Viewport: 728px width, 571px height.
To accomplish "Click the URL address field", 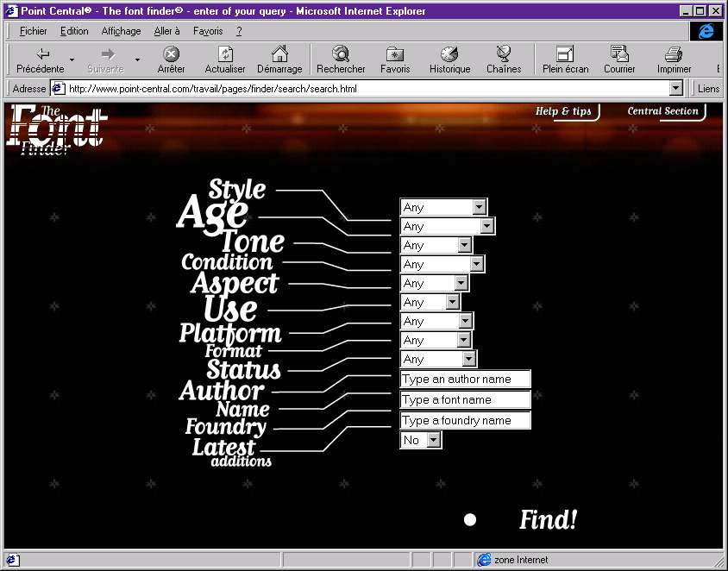I will coord(361,88).
